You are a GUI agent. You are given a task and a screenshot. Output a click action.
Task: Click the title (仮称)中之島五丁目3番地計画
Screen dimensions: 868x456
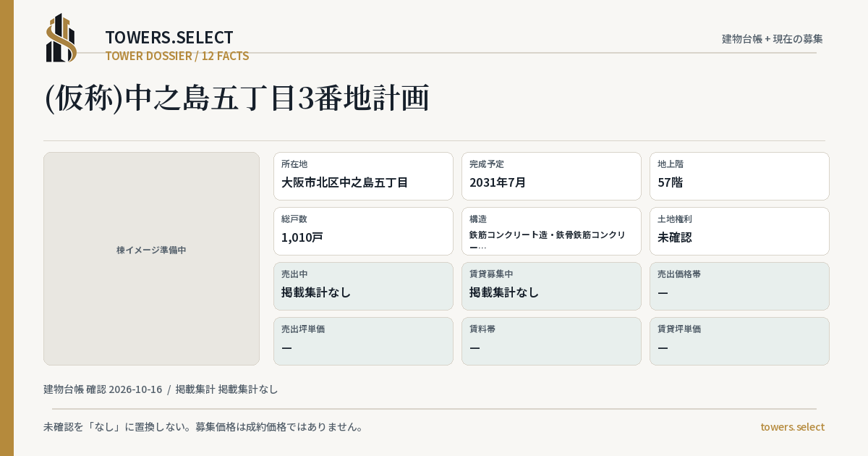coord(237,98)
